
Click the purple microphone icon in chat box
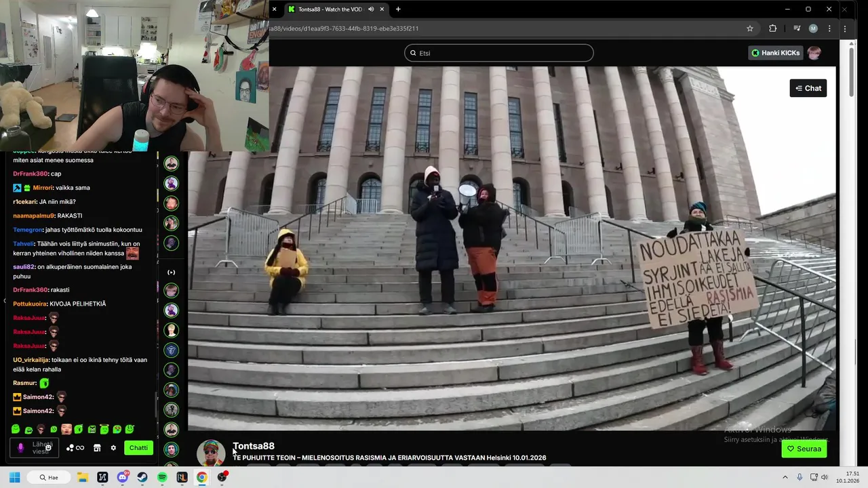click(20, 448)
